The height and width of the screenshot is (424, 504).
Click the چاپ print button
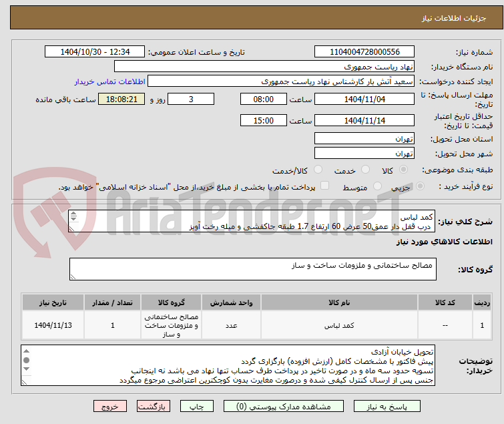point(197,407)
